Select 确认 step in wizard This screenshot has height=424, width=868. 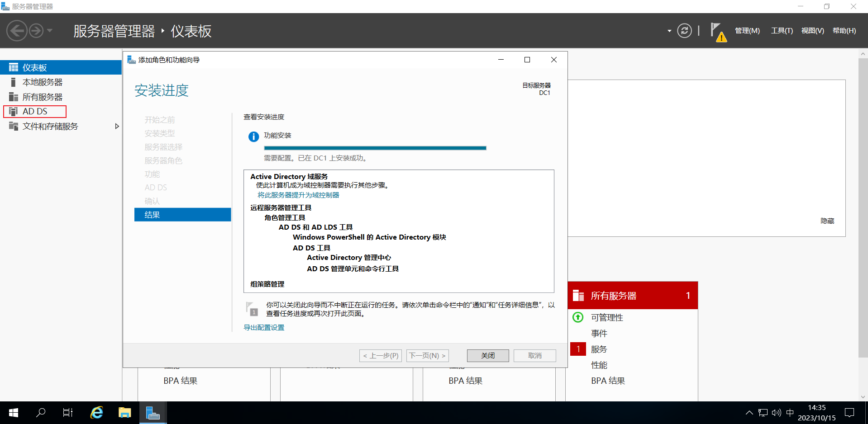pos(152,201)
